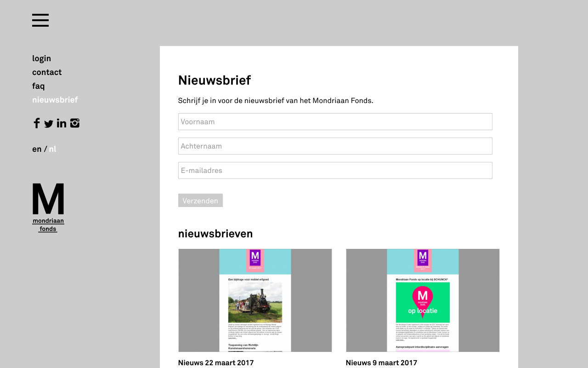Open the 9 maart 2017 newsletter thumbnail
The width and height of the screenshot is (588, 368).
[x=423, y=300]
